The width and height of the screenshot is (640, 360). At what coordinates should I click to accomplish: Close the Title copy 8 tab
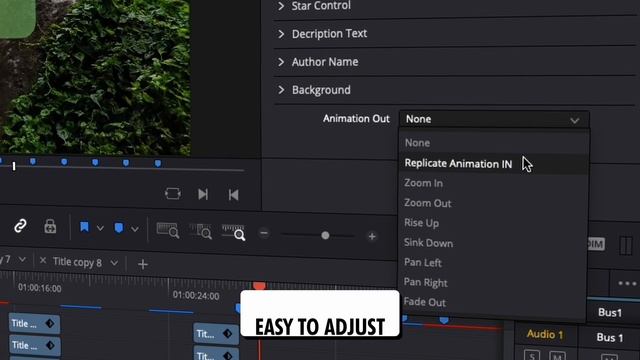(43, 260)
